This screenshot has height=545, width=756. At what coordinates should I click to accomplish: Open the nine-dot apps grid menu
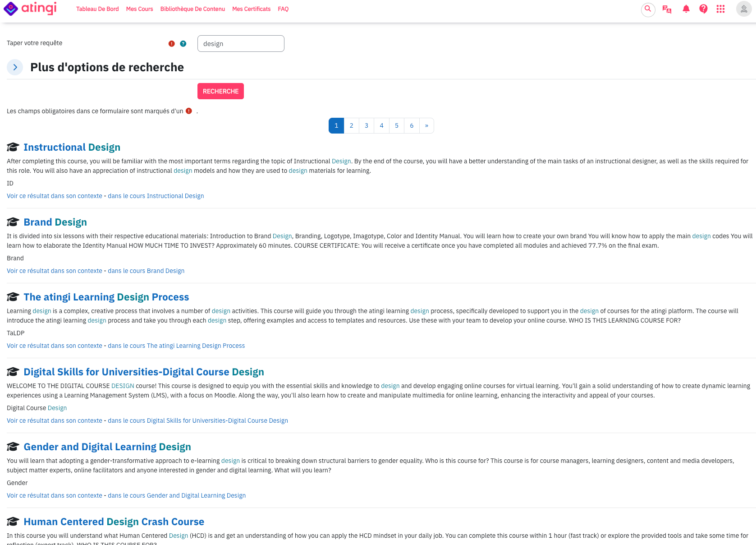click(x=720, y=9)
